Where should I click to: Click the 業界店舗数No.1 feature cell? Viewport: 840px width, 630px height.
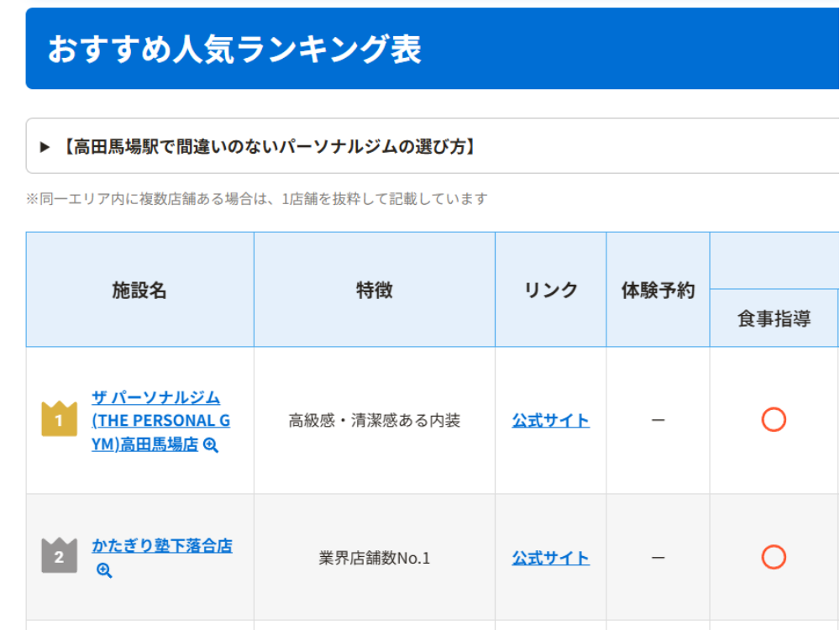[374, 558]
